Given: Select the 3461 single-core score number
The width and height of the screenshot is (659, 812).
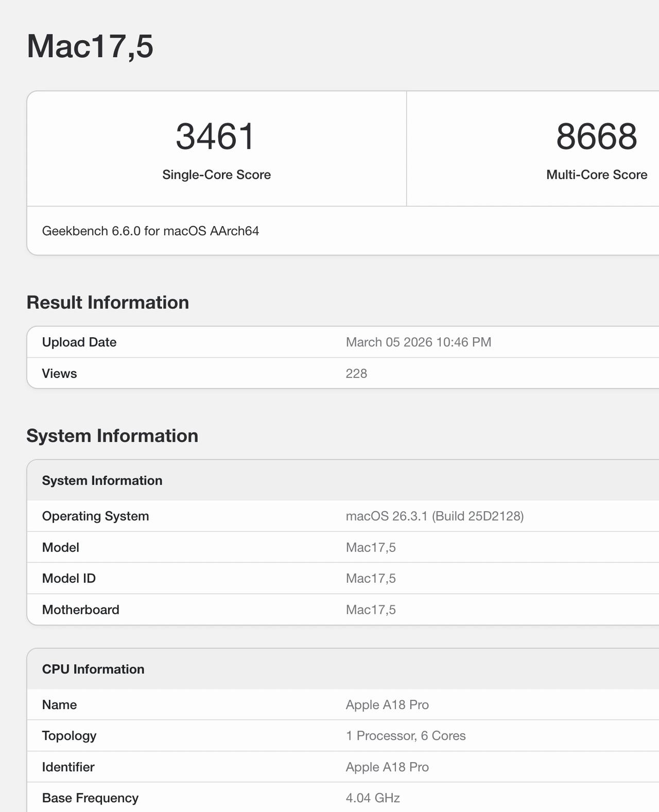Looking at the screenshot, I should point(216,136).
